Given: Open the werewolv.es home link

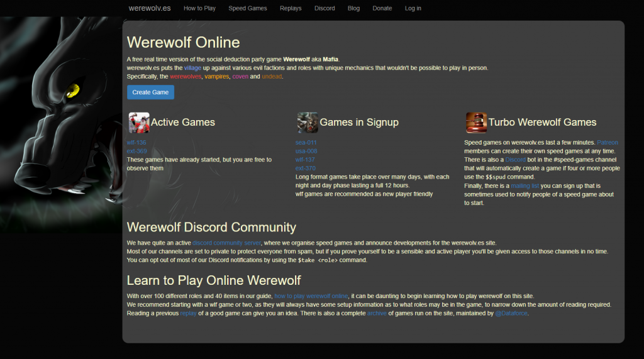Looking at the screenshot, I should pyautogui.click(x=150, y=8).
